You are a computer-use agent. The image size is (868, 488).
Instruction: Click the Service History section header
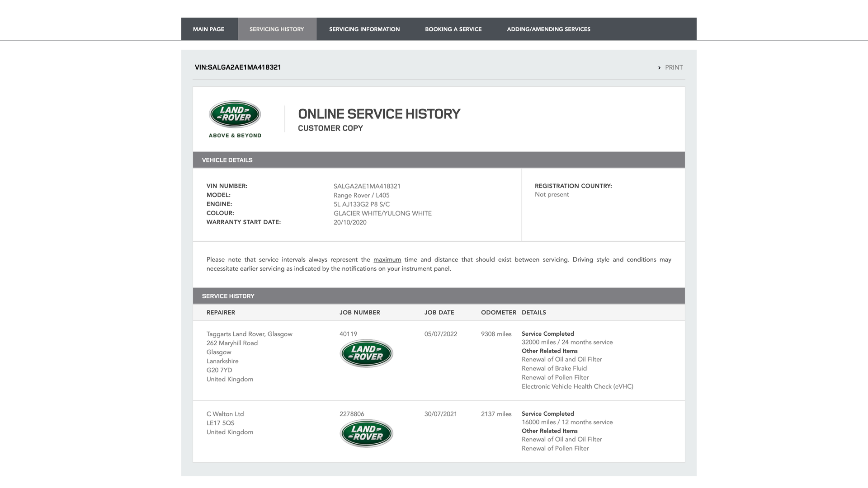[x=228, y=296]
